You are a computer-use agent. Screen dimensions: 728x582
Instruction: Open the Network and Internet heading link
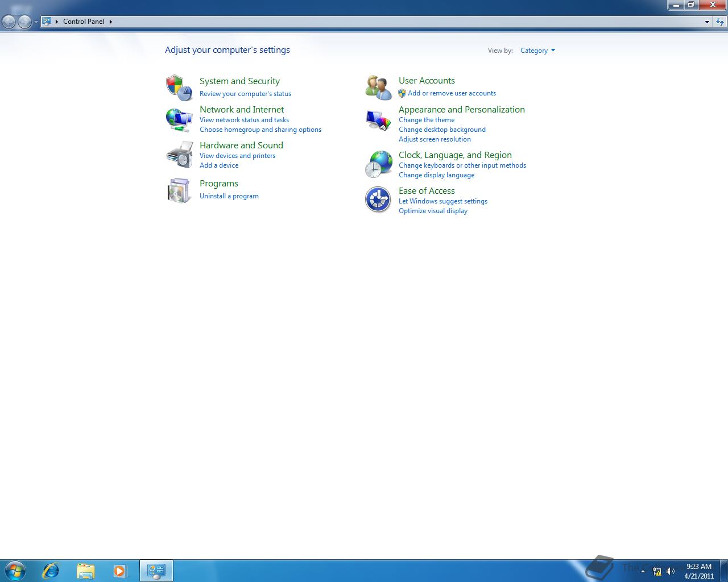[242, 110]
